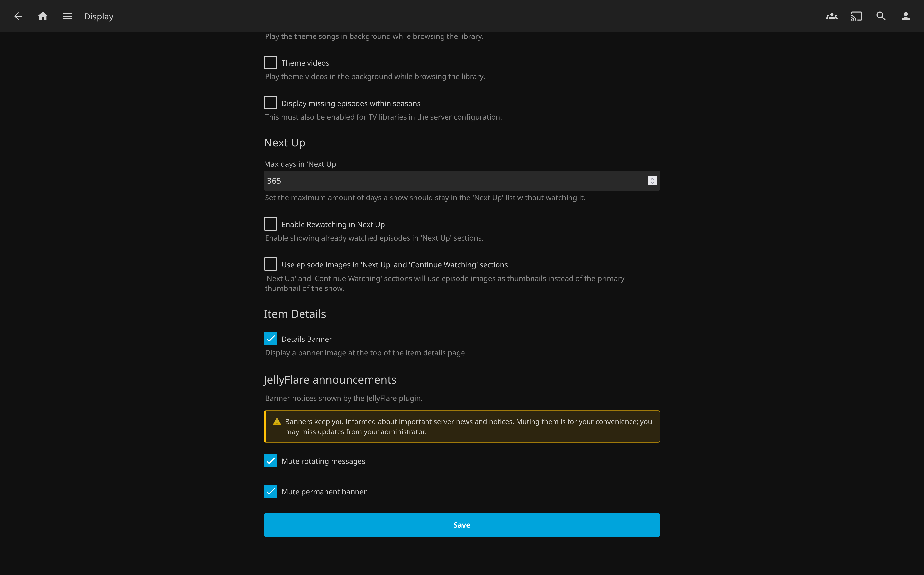Decrease Max days with stepper down arrow
This screenshot has width=924, height=575.
(652, 183)
